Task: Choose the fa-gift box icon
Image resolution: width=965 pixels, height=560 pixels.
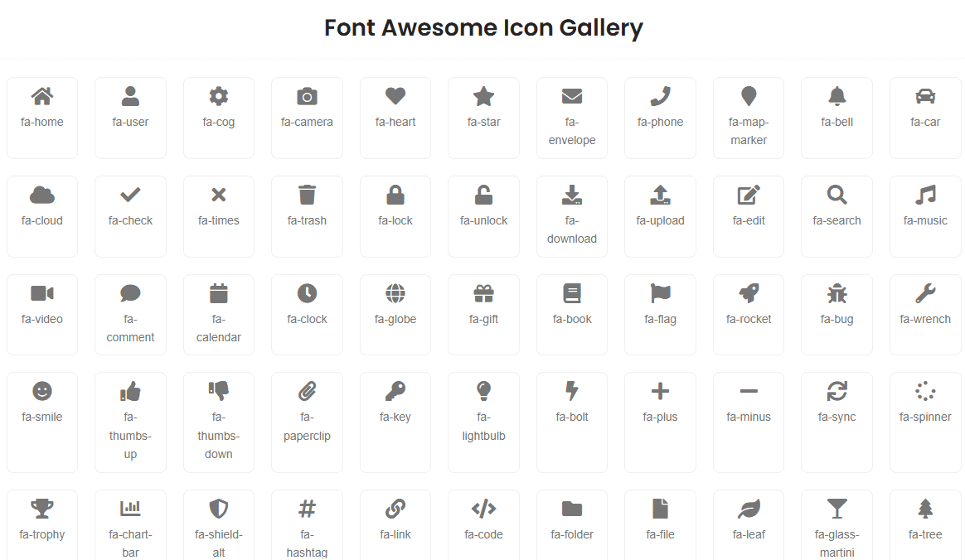Action: (483, 293)
